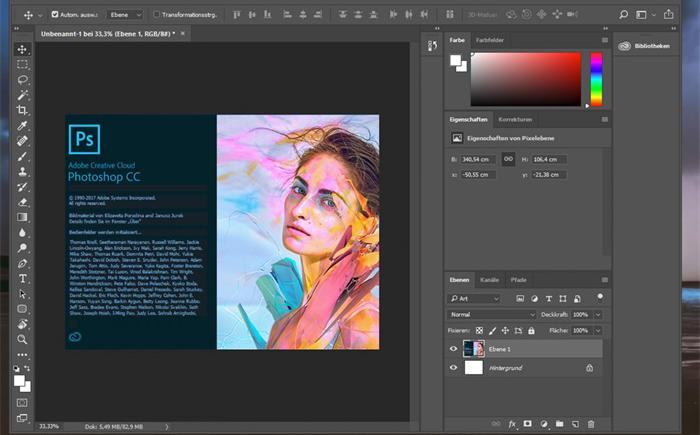
Task: Open the Eigenschaften panel menu
Action: pos(605,120)
